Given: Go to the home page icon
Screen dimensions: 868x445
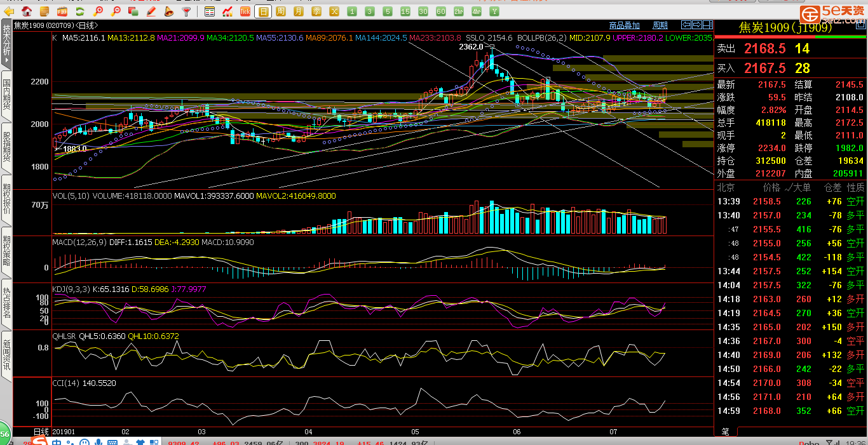Looking at the screenshot, I should coord(27,11).
